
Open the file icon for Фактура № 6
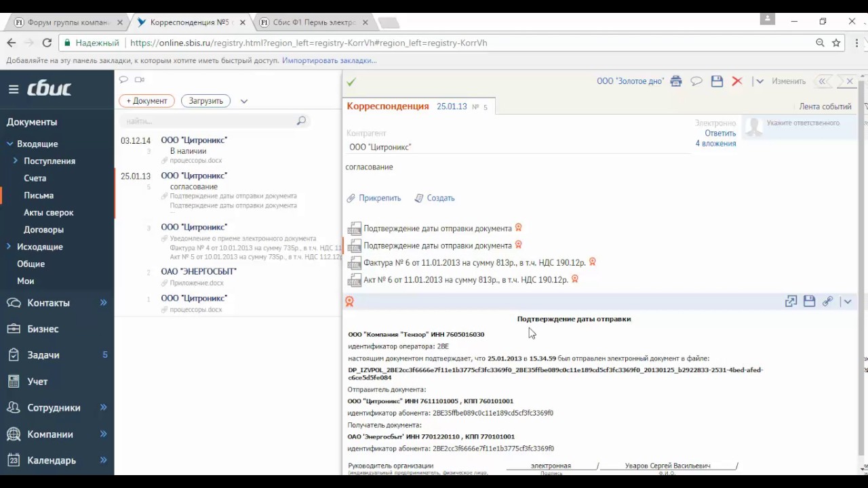354,263
